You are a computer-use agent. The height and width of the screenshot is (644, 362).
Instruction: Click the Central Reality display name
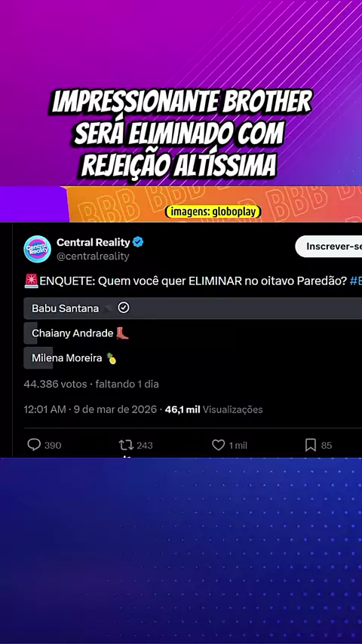tap(94, 242)
